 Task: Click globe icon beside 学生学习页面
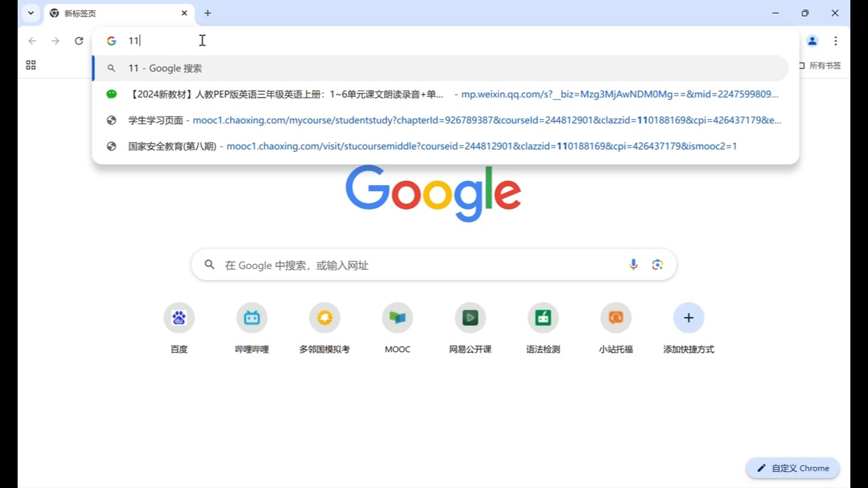pos(112,120)
